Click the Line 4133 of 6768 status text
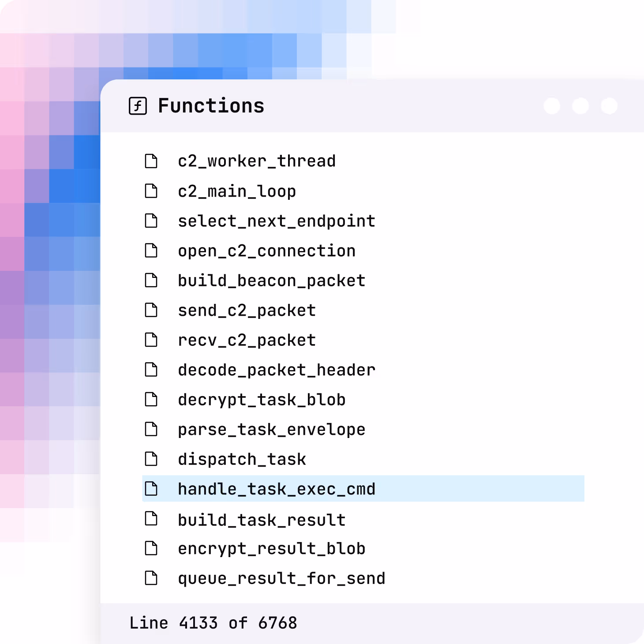 pyautogui.click(x=213, y=622)
